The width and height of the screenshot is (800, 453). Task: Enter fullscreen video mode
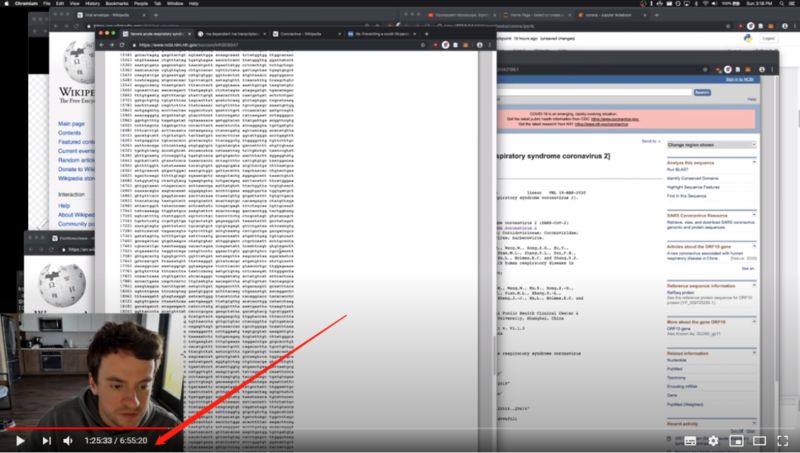pos(783,441)
